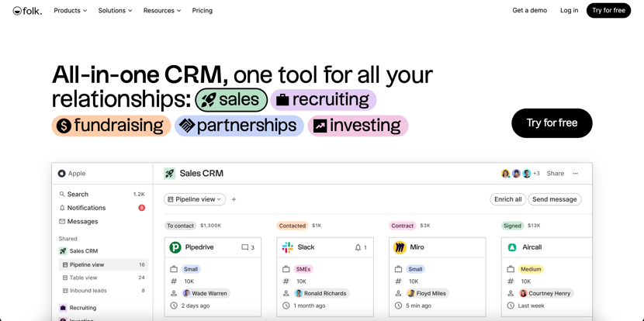This screenshot has height=321, width=644.
Task: Select the fundraising pill in headline
Action: pos(111,126)
